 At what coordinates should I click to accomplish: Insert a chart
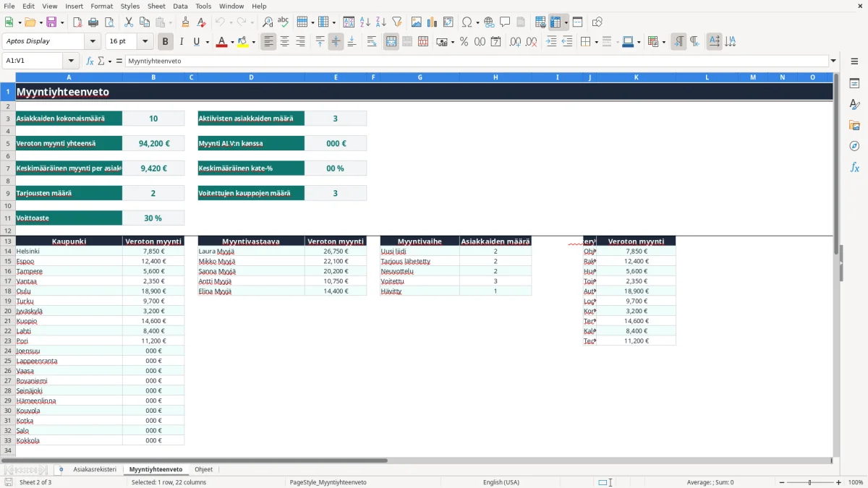[433, 22]
